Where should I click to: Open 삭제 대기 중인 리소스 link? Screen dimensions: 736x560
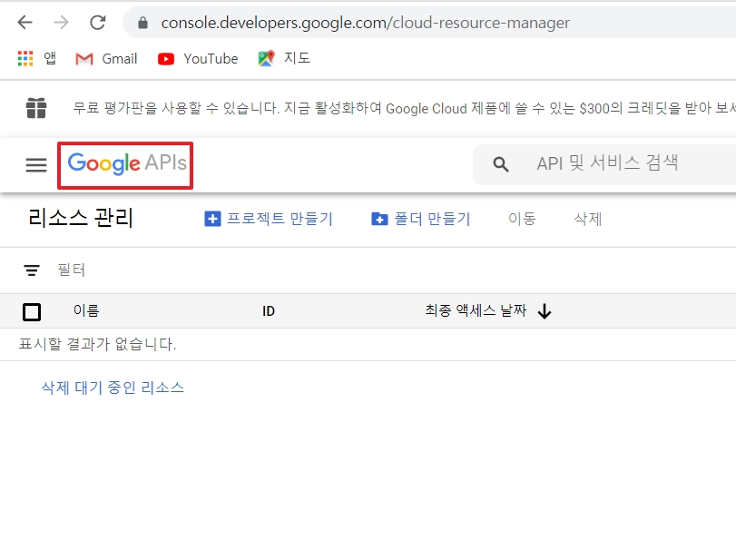pyautogui.click(x=113, y=388)
